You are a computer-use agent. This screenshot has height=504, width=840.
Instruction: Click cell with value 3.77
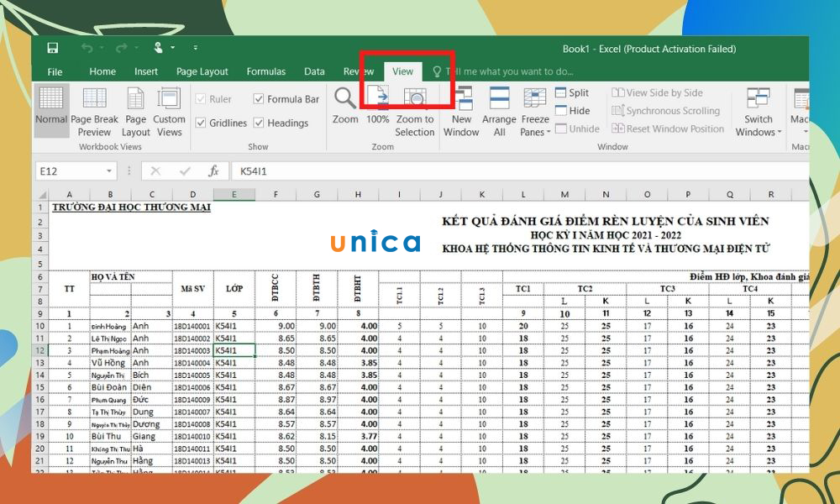(x=358, y=437)
